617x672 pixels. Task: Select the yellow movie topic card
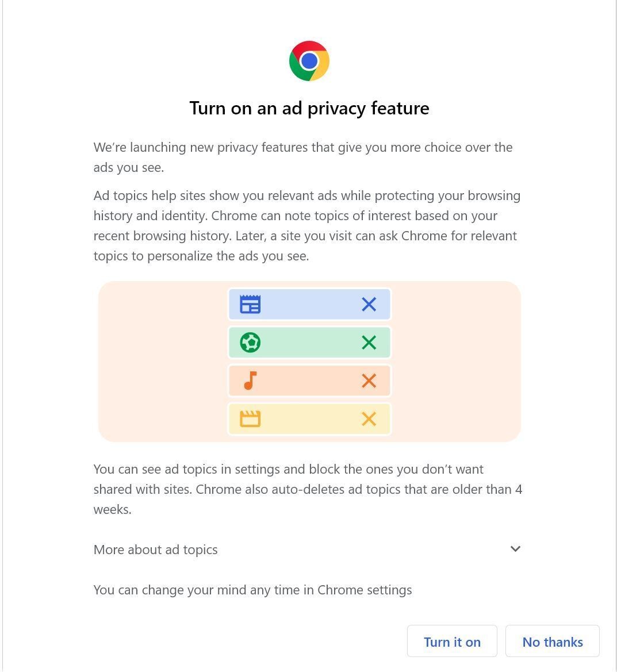pyautogui.click(x=309, y=418)
